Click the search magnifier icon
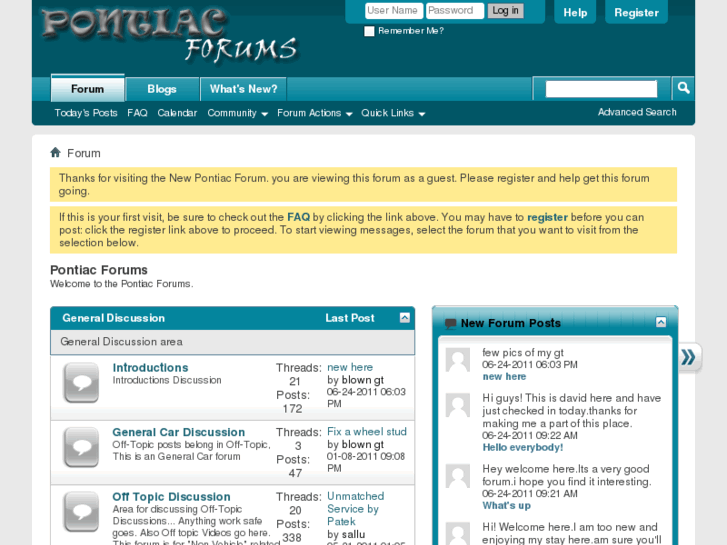727x545 pixels. 683,88
